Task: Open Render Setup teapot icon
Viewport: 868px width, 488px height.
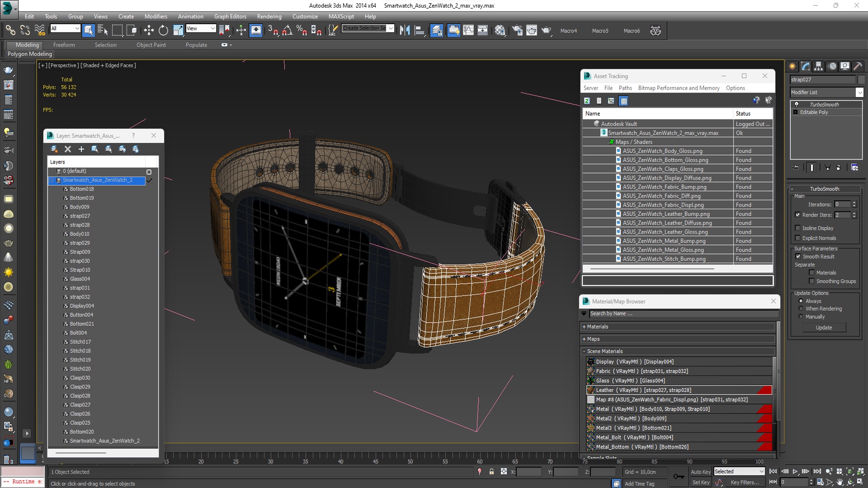Action: [x=517, y=30]
